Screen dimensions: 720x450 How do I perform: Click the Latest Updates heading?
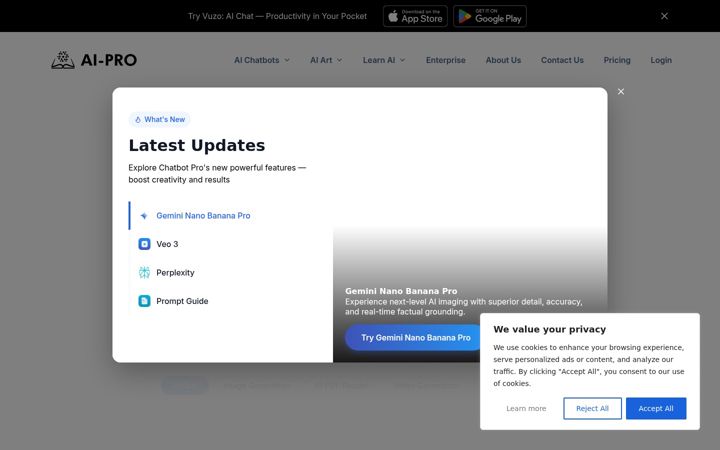click(x=197, y=145)
